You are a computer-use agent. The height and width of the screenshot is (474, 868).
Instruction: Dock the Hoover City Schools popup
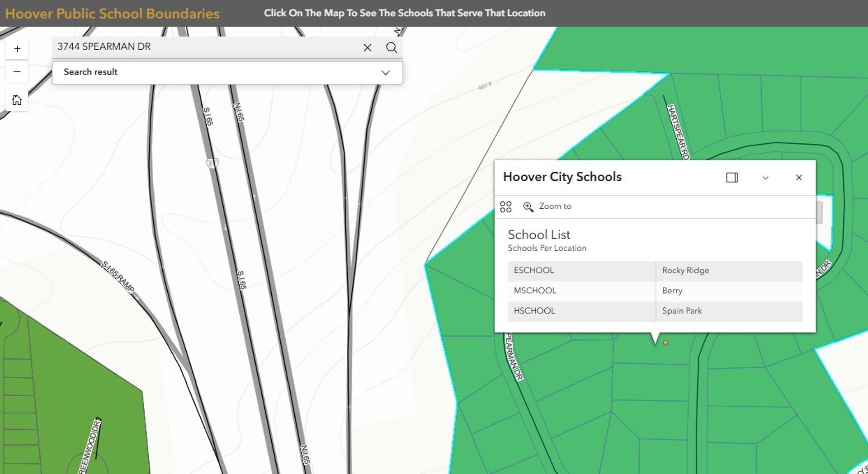[731, 178]
